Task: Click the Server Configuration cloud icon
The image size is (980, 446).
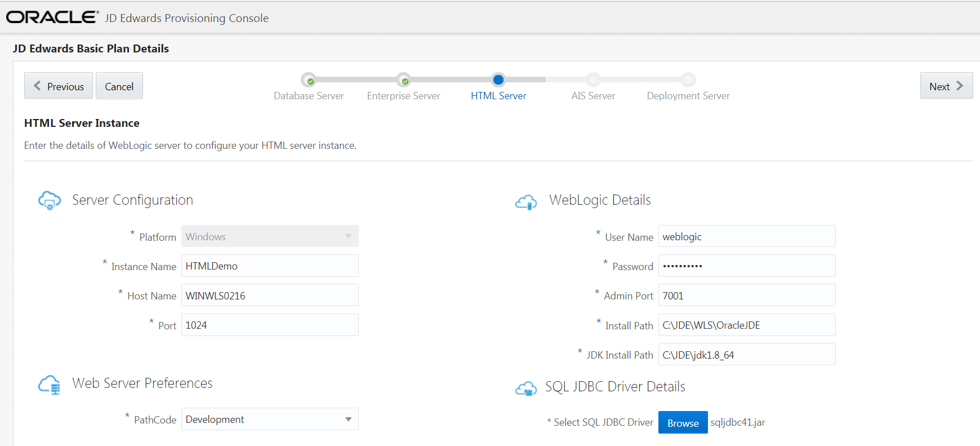Action: pos(50,200)
